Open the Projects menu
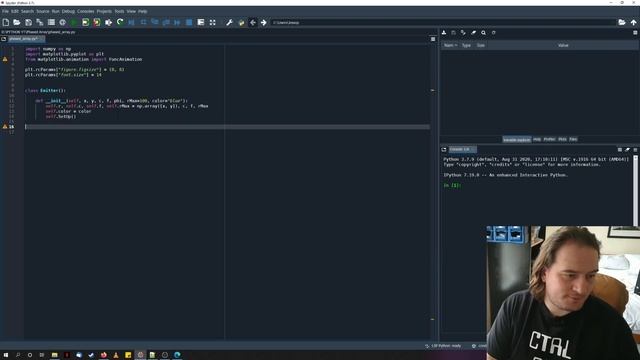The width and height of the screenshot is (640, 360). 104,11
